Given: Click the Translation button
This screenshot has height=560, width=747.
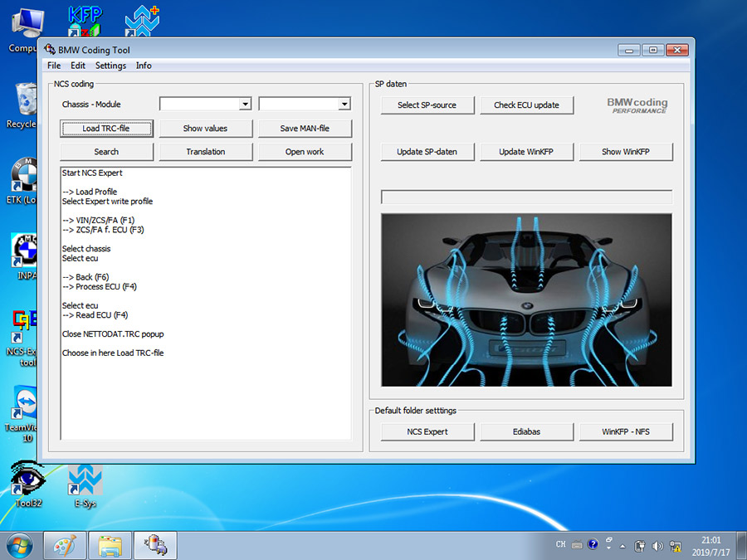Looking at the screenshot, I should (x=205, y=152).
